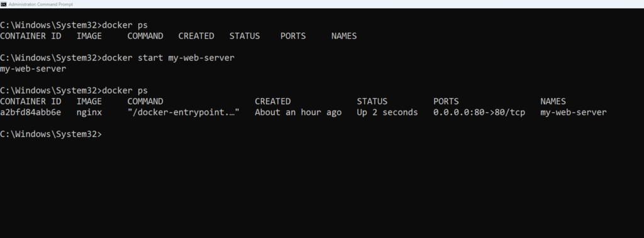Click the IMAGE header in second table
The height and width of the screenshot is (238, 644).
89,101
